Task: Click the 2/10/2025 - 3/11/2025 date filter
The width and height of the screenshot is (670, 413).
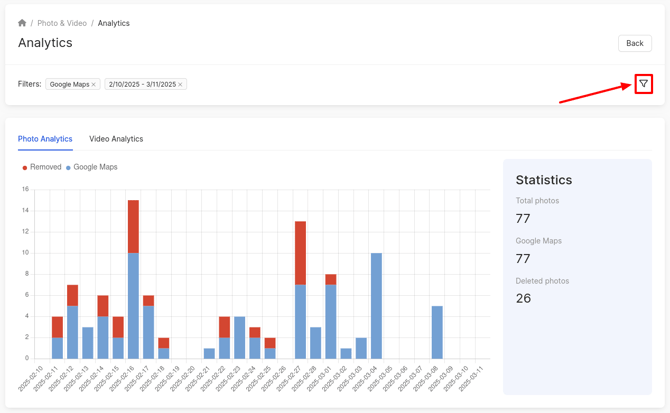Action: point(142,85)
